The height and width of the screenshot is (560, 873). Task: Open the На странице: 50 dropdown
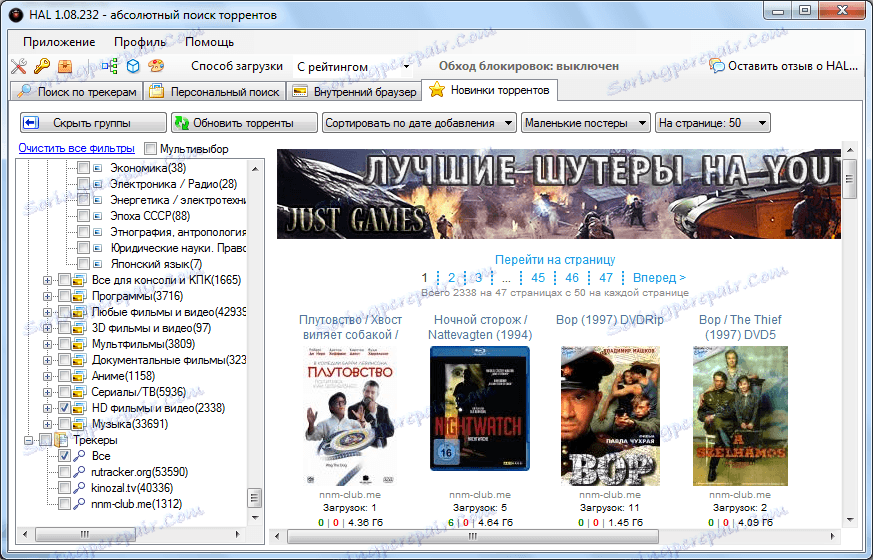[713, 123]
